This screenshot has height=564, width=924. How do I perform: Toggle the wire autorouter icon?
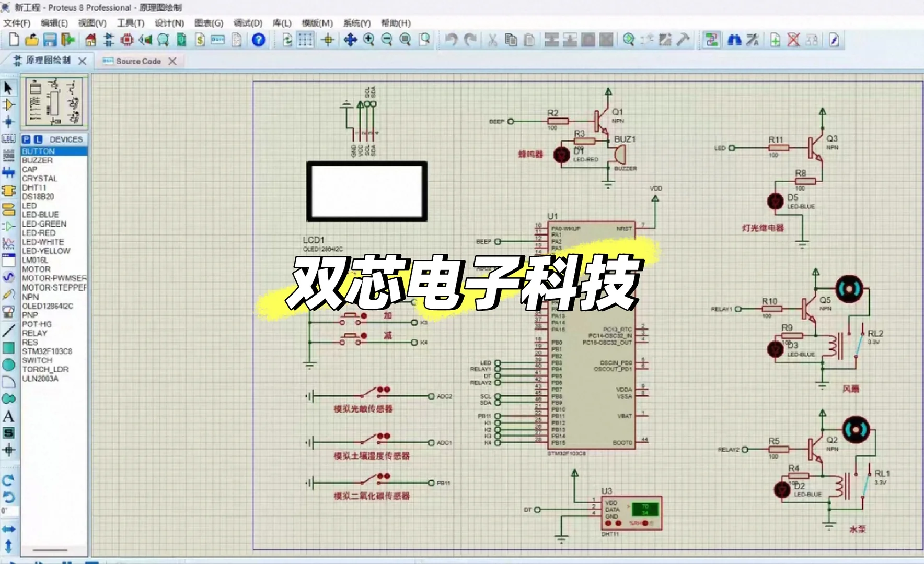tap(711, 39)
